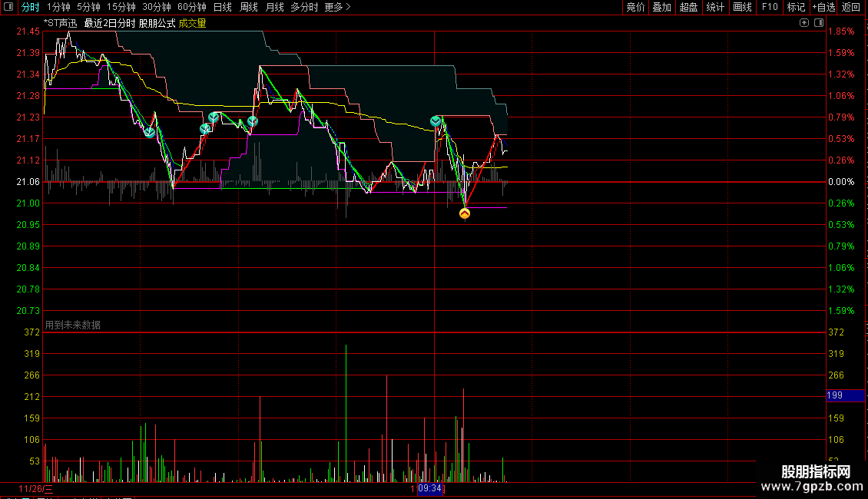Screen dimensions: 868x499
Task: Add stock via +自选 button
Action: coord(823,7)
